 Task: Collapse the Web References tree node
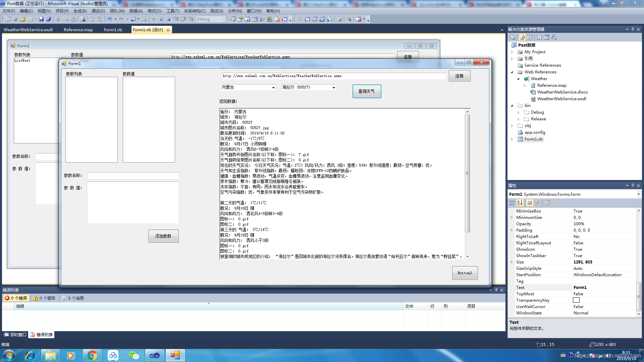point(512,72)
